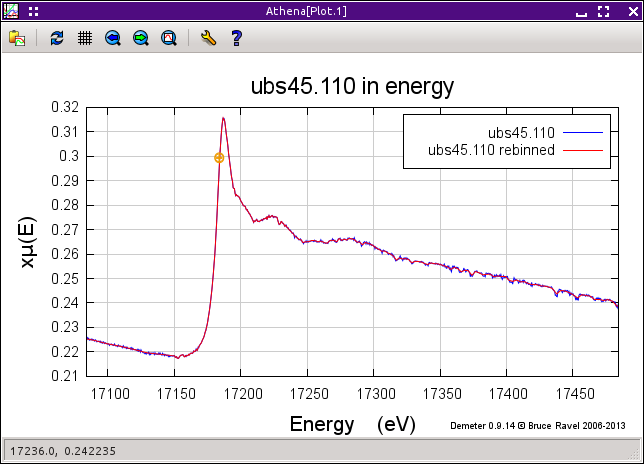
Task: Click the 'Energy (eV)' axis label
Action: pos(352,424)
